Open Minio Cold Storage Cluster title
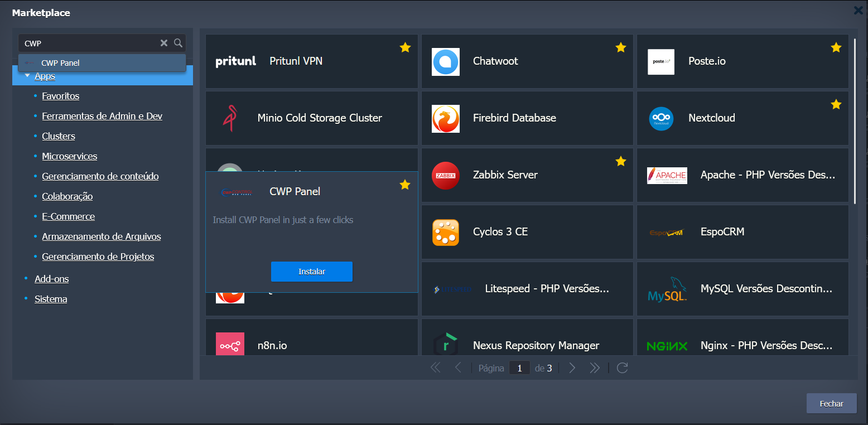Viewport: 868px width, 425px height. (320, 118)
